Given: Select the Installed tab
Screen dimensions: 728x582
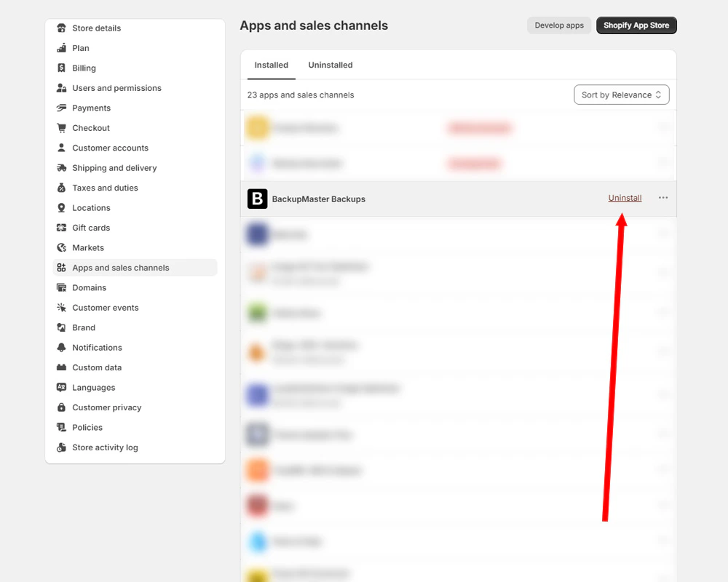Looking at the screenshot, I should [270, 65].
